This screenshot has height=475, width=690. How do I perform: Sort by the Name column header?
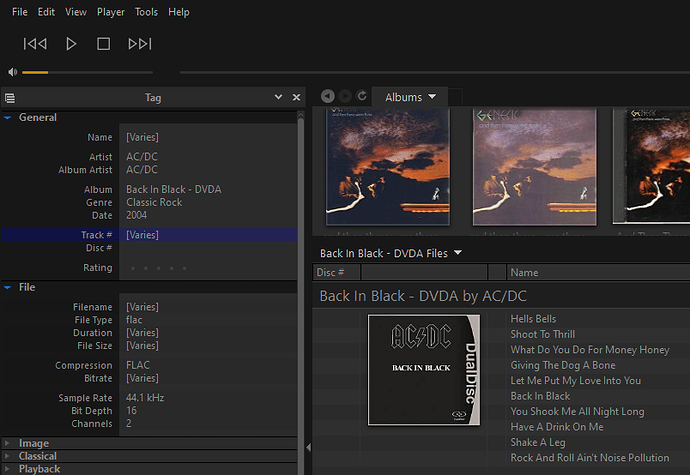598,272
